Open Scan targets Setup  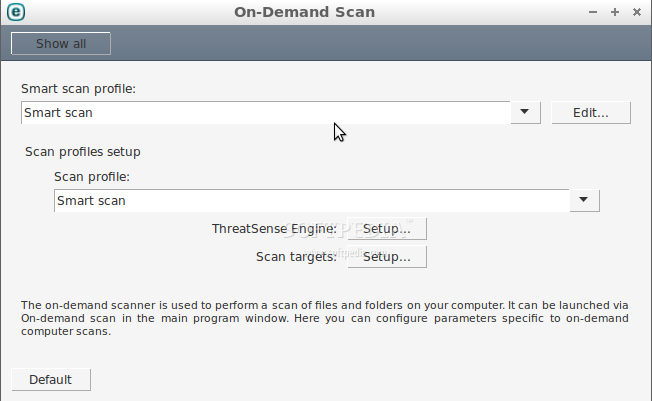[387, 257]
